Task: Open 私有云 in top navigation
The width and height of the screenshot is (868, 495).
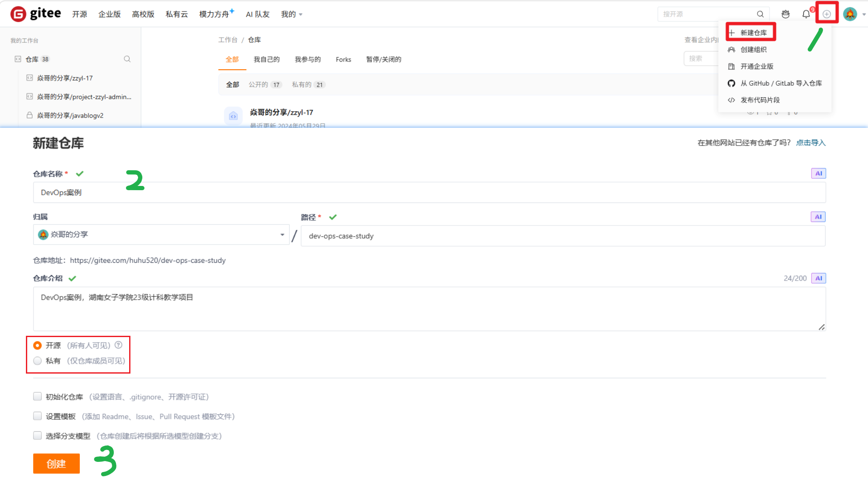Action: point(177,14)
